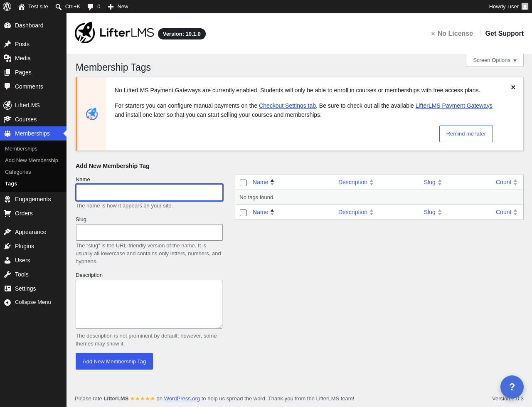Click the LifterLMS rocket sidebar icon
Screen dimensions: 532x407
click(7, 105)
